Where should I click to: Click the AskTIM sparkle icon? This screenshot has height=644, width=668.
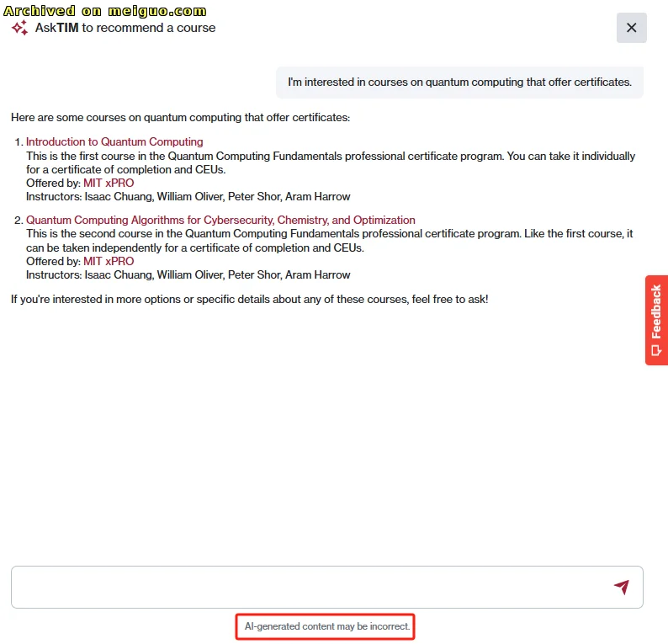coord(19,28)
